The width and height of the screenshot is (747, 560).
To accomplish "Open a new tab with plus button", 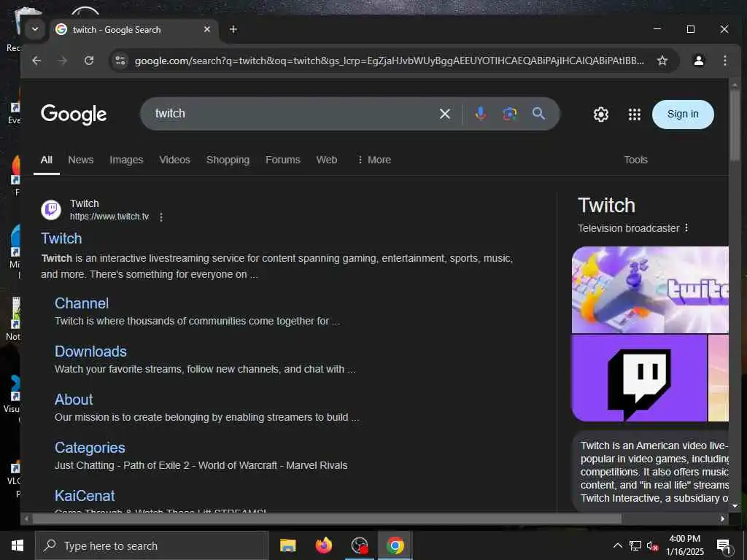I will [x=233, y=29].
